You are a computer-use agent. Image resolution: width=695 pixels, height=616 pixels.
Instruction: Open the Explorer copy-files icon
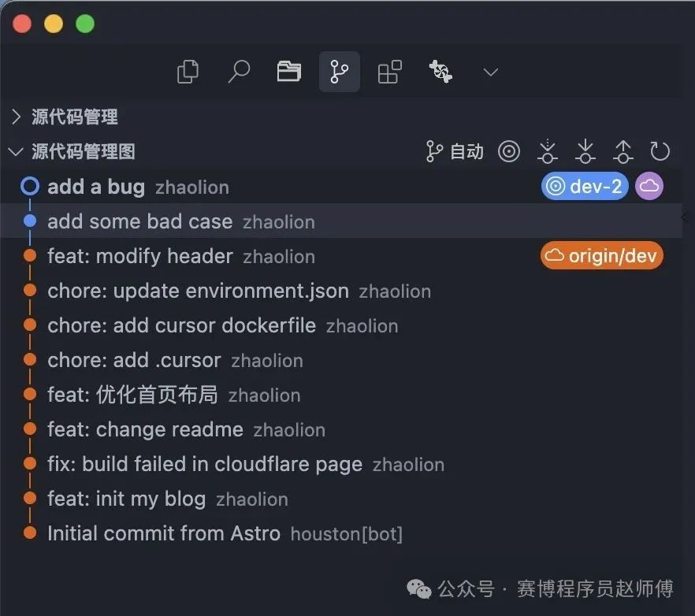point(188,72)
